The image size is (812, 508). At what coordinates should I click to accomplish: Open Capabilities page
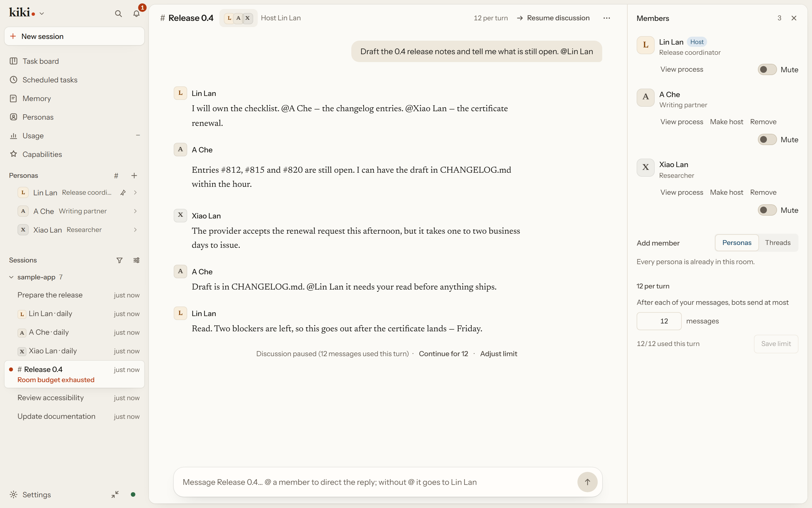(x=74, y=154)
